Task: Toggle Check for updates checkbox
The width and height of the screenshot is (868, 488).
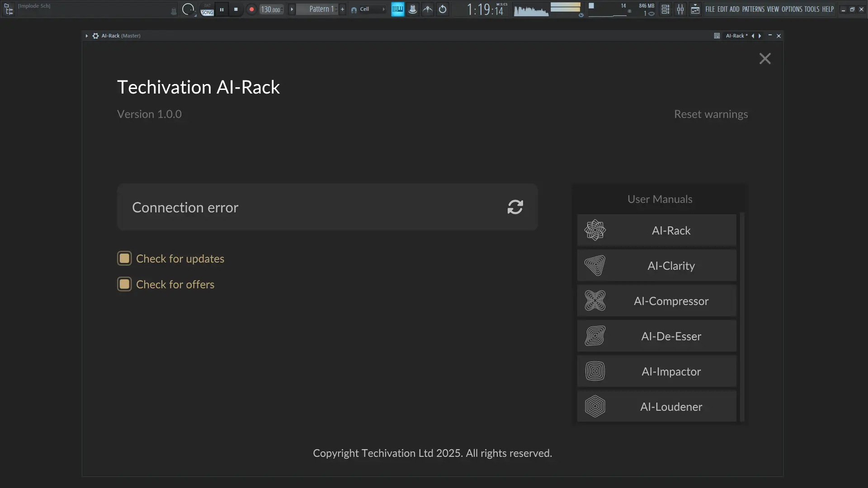Action: (x=124, y=258)
